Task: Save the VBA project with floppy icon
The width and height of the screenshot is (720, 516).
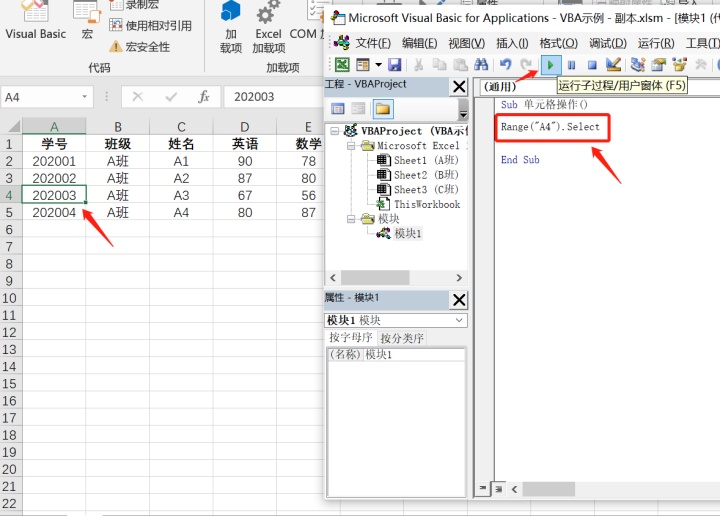Action: click(x=394, y=65)
